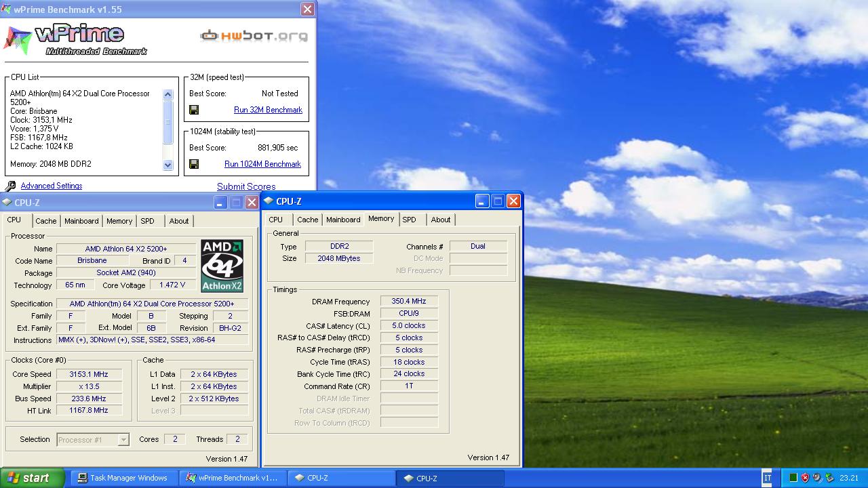Click the CPU List scroll up arrow

click(168, 95)
